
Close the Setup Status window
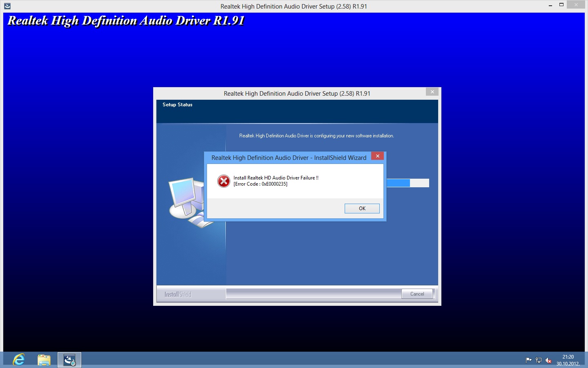pos(432,92)
